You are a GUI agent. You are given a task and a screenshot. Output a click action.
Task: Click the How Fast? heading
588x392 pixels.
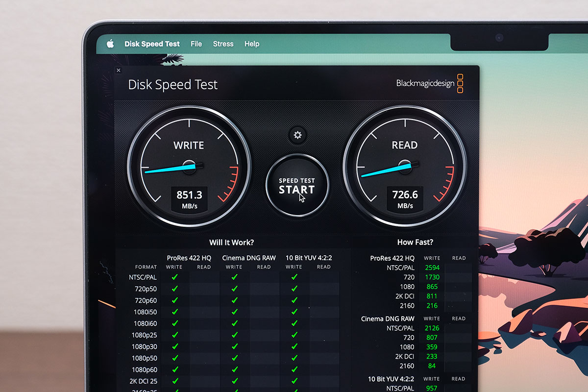click(415, 242)
